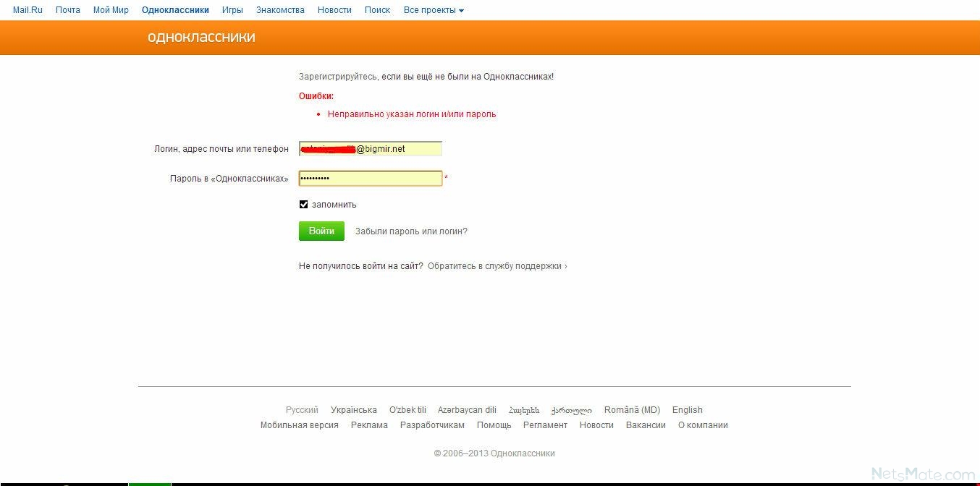Switch language to Română (MD)
This screenshot has height=486, width=980.
[632, 410]
